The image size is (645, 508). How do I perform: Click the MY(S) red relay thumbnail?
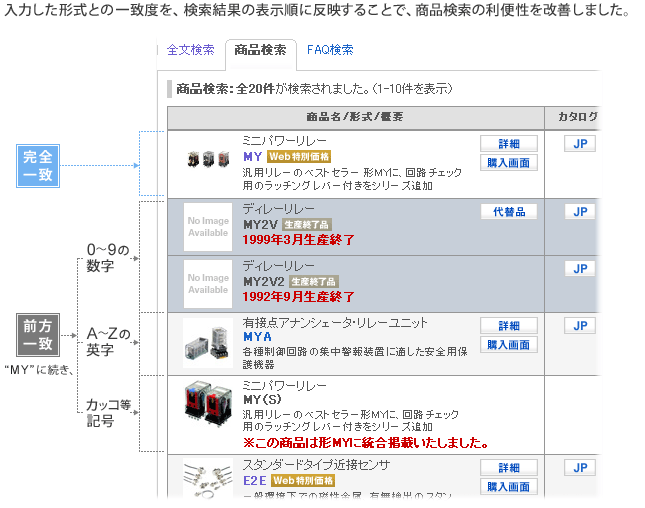point(208,404)
